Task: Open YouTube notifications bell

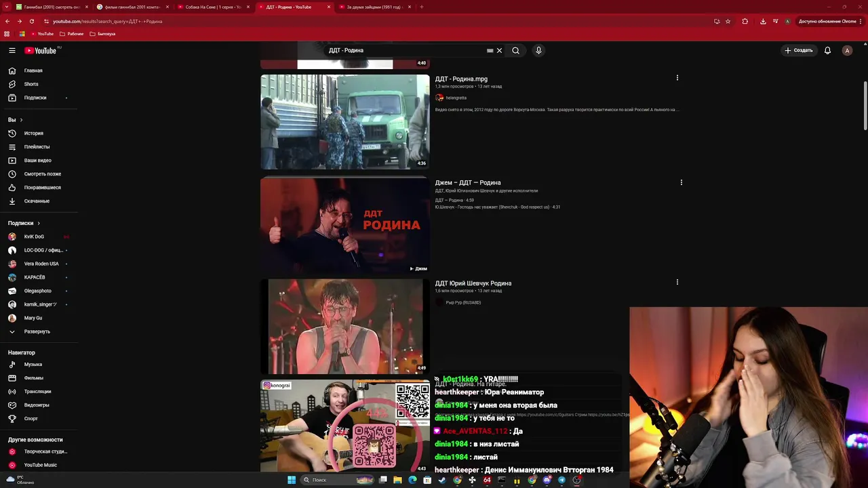Action: click(x=827, y=50)
